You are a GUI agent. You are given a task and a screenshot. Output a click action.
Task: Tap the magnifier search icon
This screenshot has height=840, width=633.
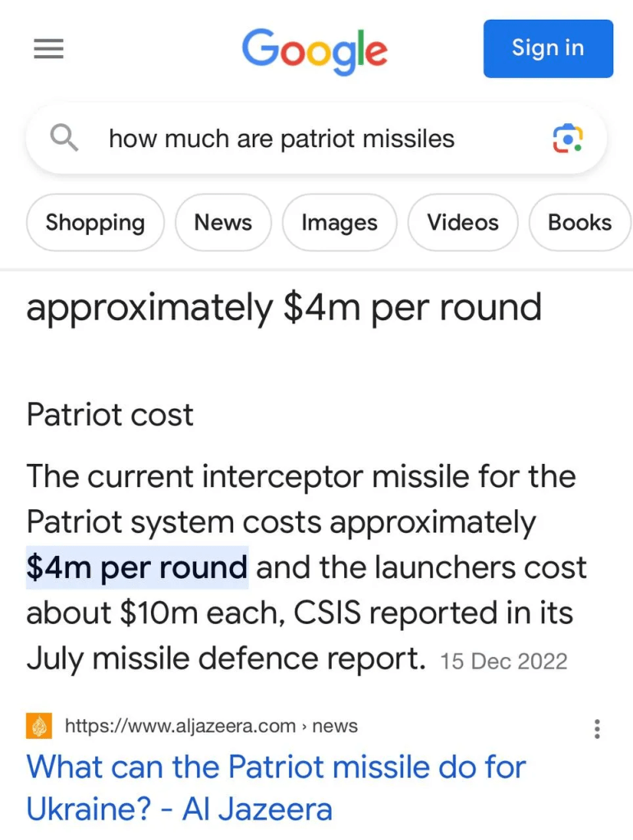64,139
